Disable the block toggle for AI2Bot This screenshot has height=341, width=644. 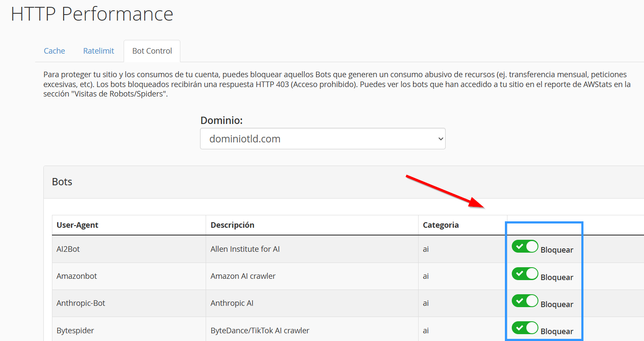pos(525,247)
